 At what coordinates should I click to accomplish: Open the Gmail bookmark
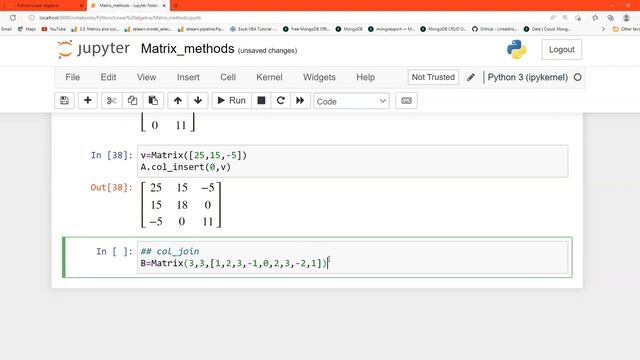coord(6,29)
